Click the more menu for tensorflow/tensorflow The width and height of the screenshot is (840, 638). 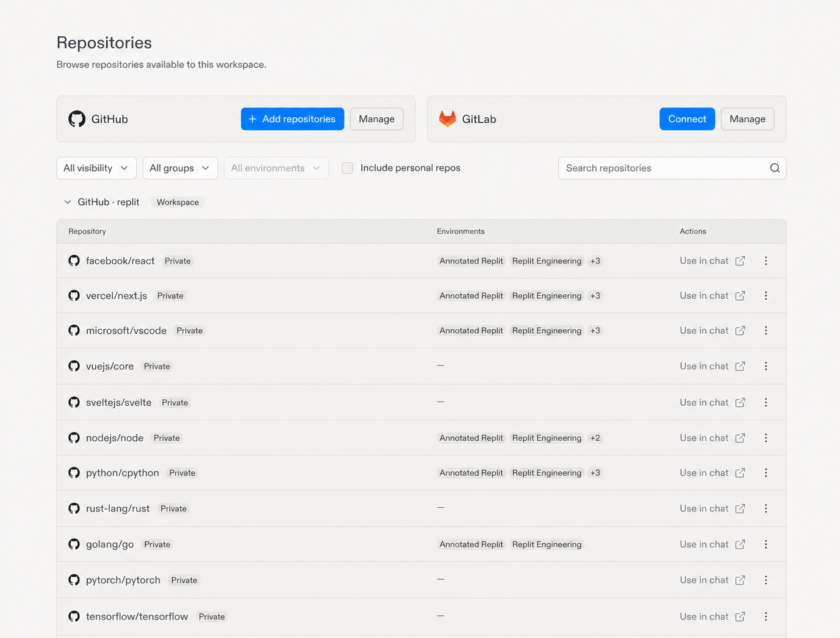[x=766, y=616]
